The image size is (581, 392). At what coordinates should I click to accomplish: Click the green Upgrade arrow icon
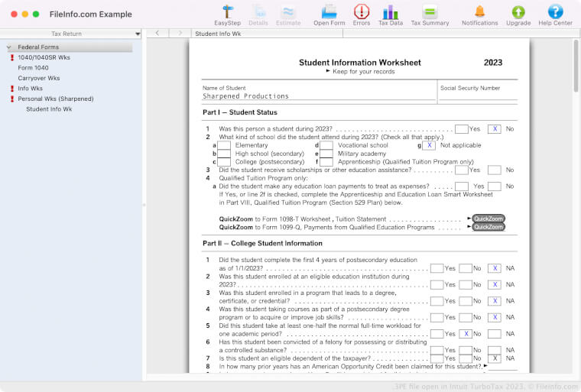518,12
